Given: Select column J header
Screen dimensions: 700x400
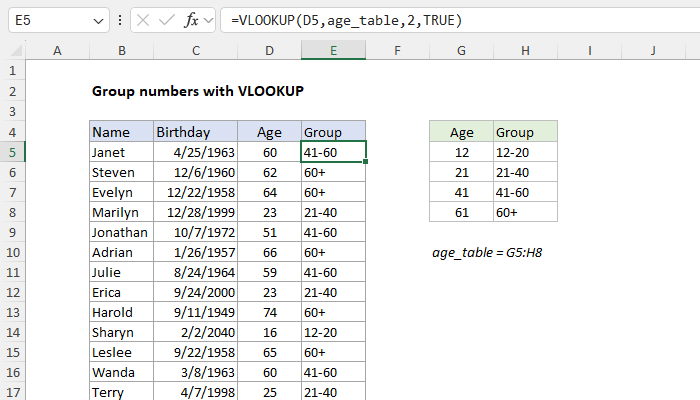Looking at the screenshot, I should tap(653, 50).
